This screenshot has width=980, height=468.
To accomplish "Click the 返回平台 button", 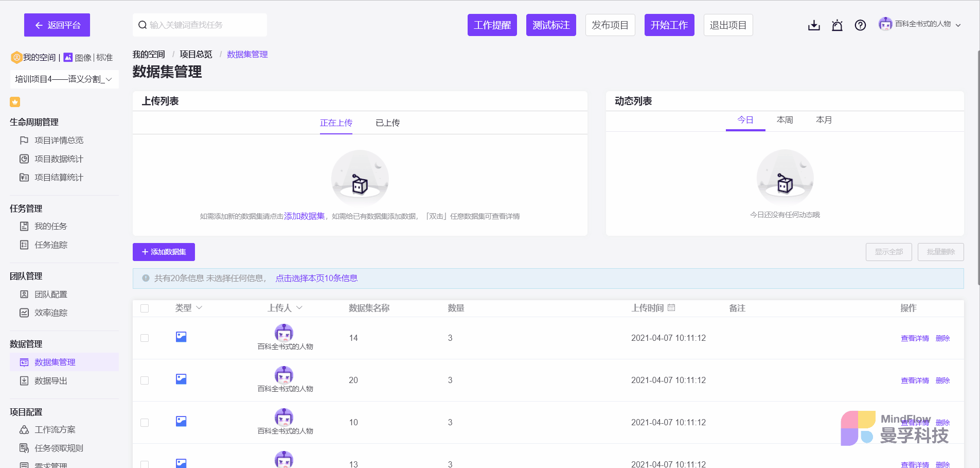I will (57, 25).
